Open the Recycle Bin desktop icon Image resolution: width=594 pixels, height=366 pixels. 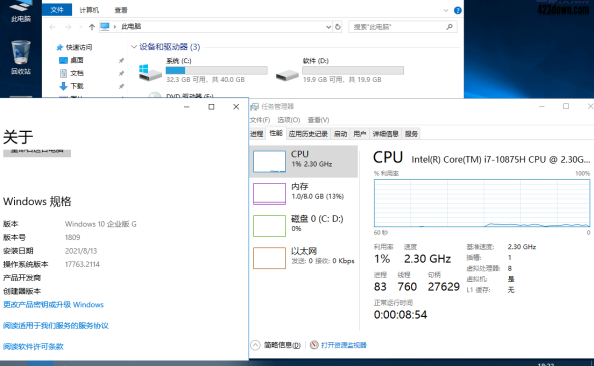tap(21, 57)
